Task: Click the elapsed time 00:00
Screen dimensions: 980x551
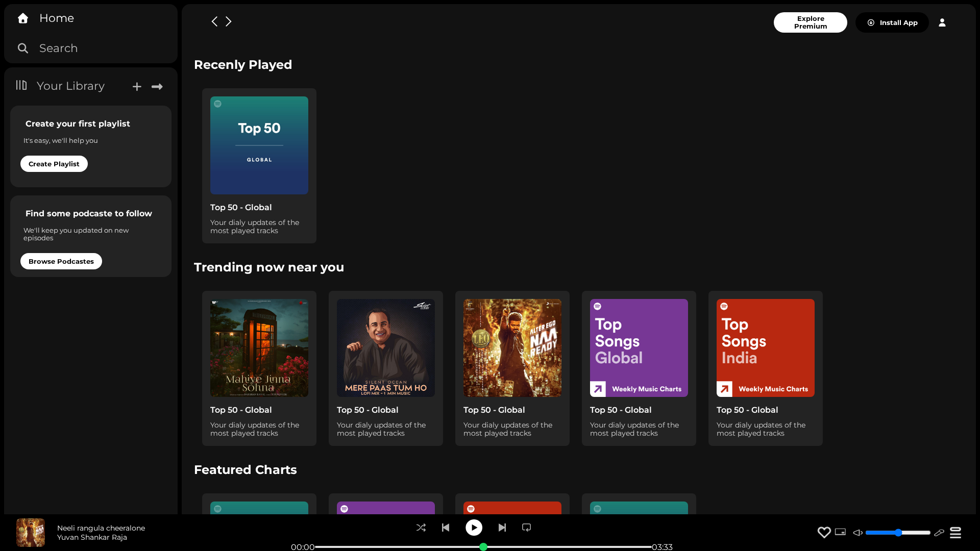Action: click(x=303, y=547)
